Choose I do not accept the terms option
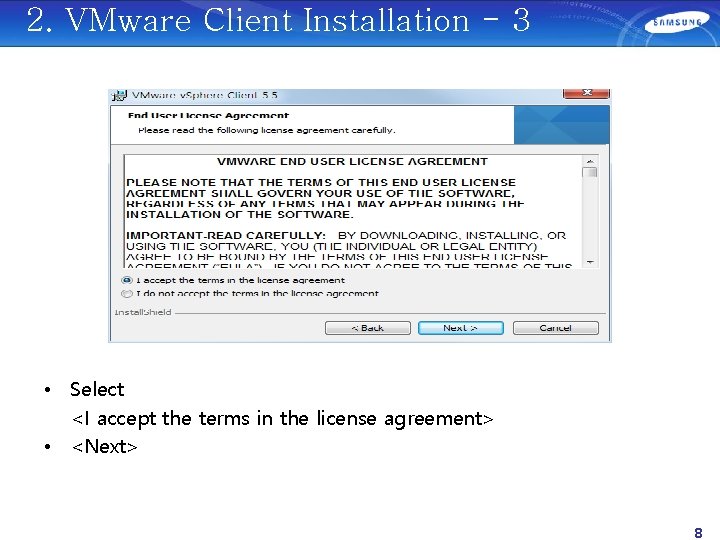 [127, 293]
